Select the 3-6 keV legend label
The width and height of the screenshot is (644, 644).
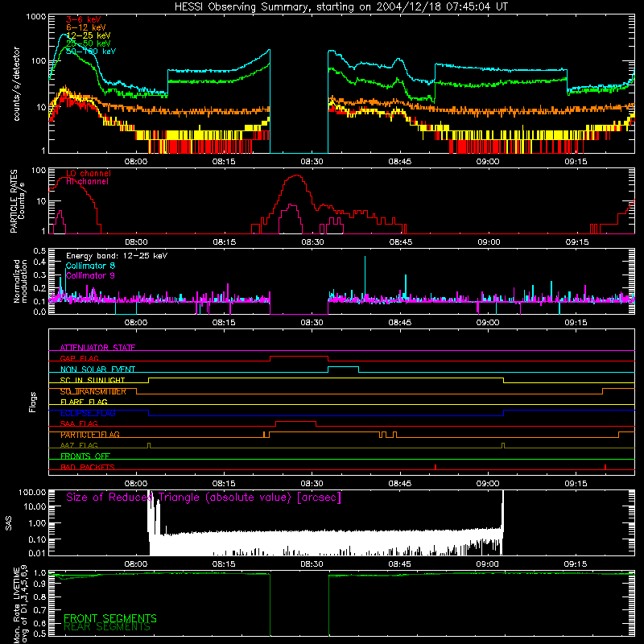tap(84, 19)
